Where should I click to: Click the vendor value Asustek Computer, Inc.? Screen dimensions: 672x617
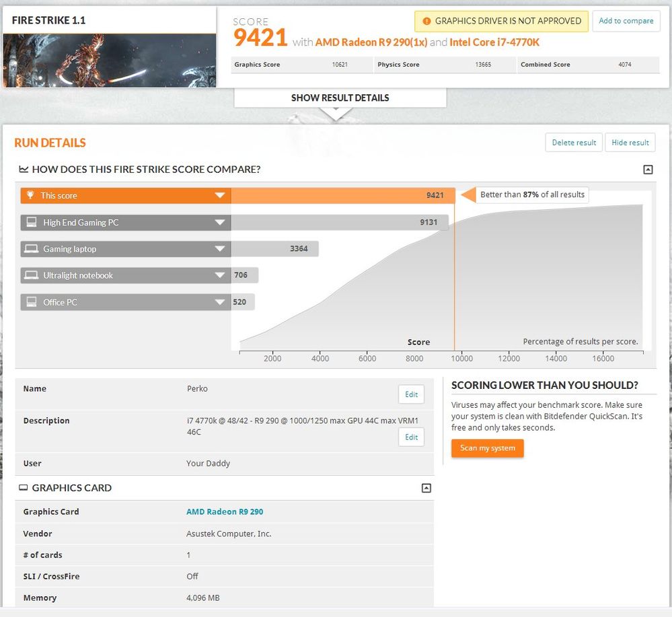(229, 534)
